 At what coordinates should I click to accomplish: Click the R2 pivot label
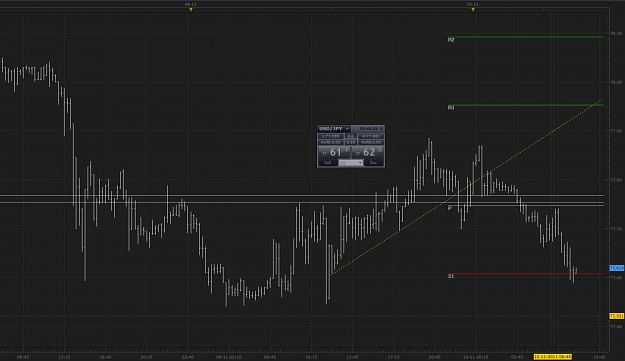pos(451,40)
